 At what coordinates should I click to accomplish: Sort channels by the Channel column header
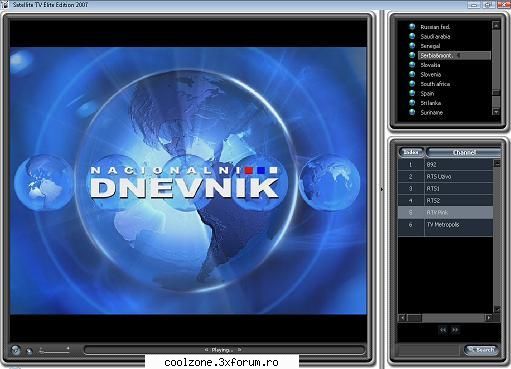[x=464, y=152]
